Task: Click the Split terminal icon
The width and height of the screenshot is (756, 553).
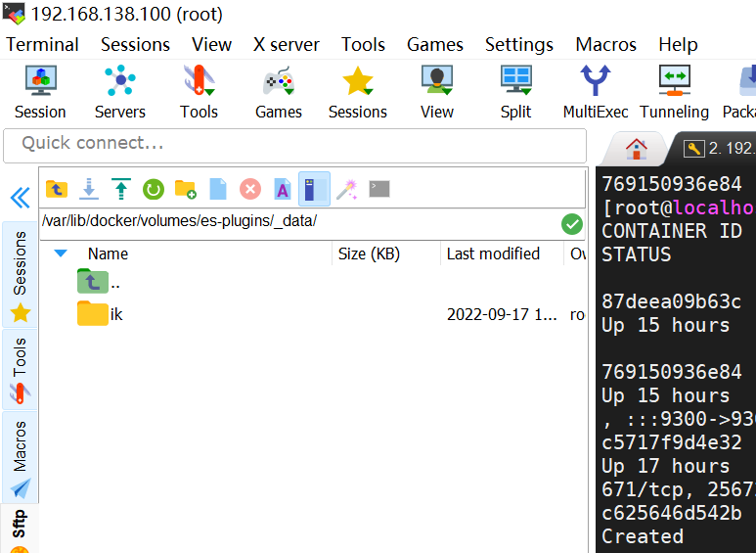Action: pyautogui.click(x=515, y=92)
